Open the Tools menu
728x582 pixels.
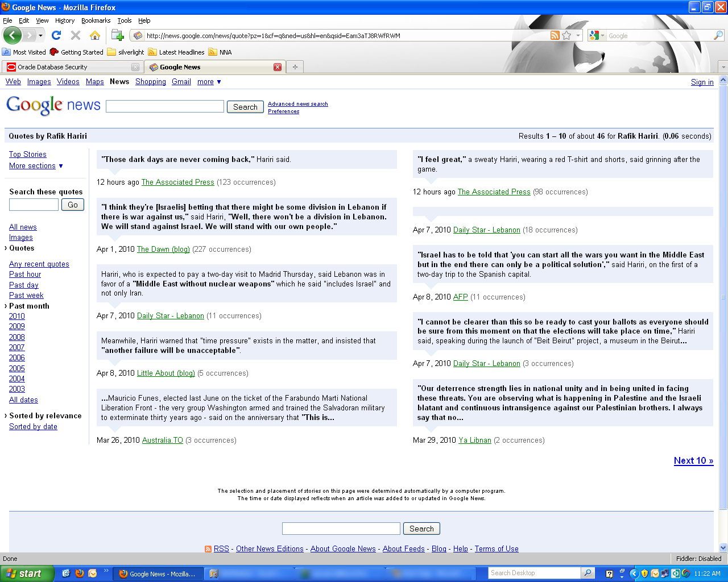tap(124, 20)
